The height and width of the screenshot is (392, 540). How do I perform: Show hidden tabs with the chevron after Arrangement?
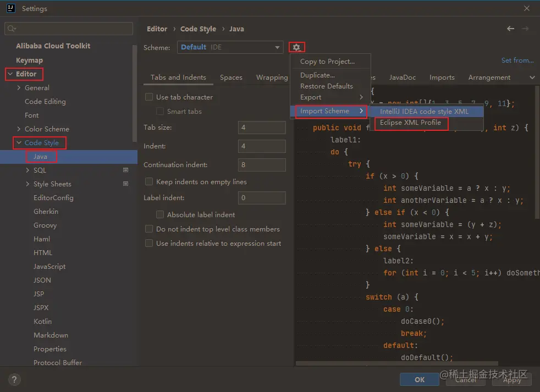tap(532, 78)
